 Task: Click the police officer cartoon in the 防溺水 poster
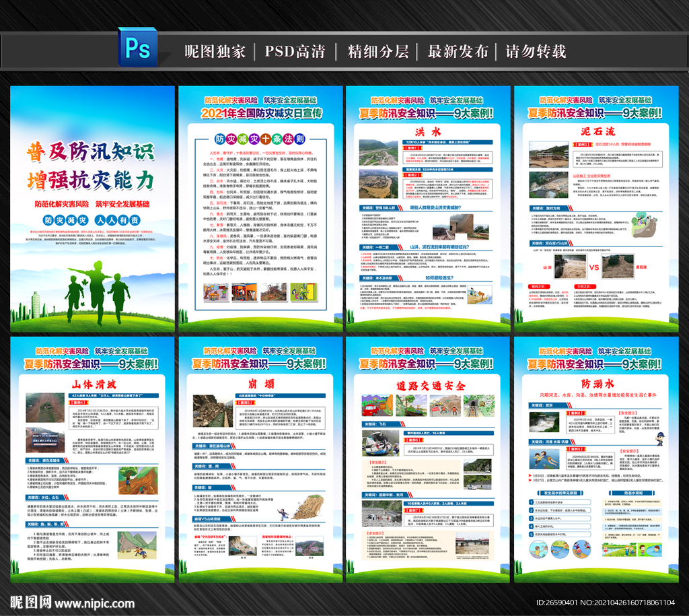tap(660, 439)
